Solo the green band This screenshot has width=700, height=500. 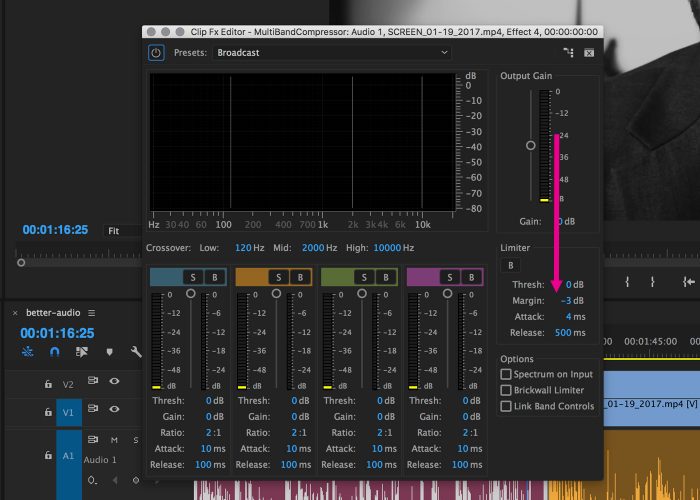tap(364, 276)
